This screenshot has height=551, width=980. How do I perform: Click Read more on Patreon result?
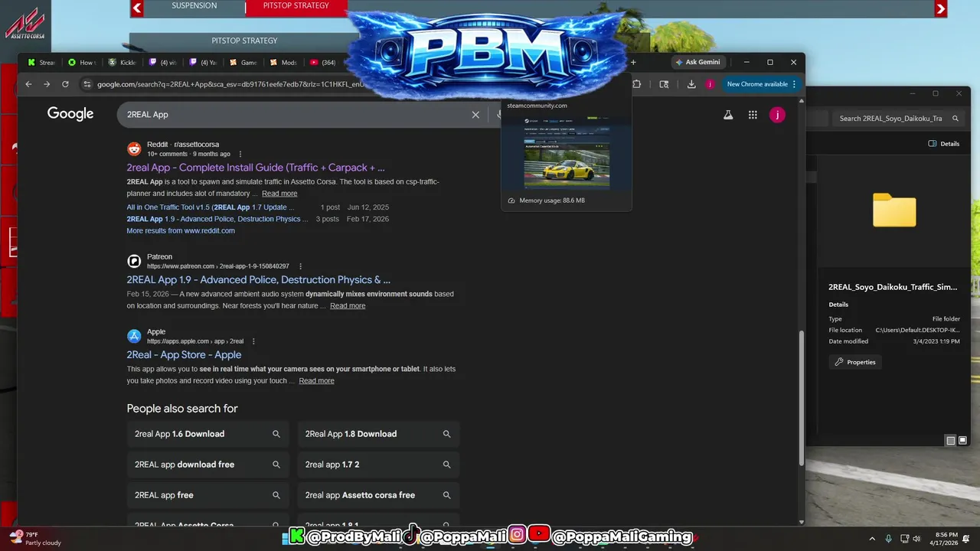pyautogui.click(x=348, y=305)
